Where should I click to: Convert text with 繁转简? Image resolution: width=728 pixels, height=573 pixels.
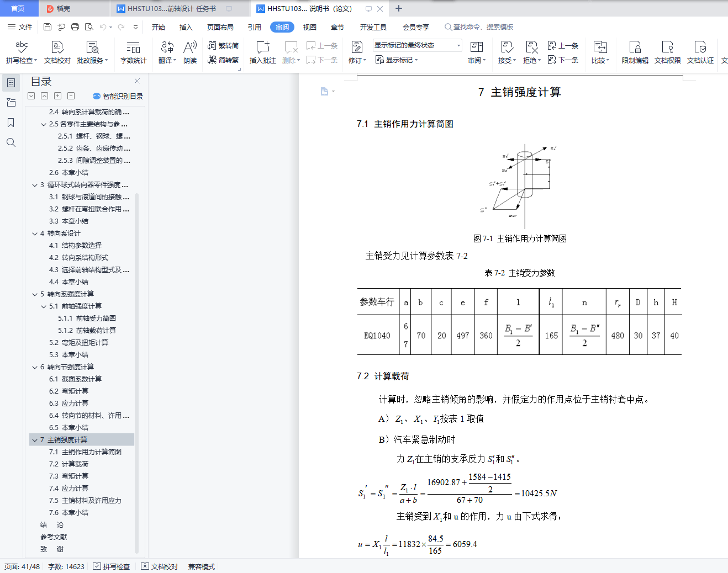(x=223, y=46)
